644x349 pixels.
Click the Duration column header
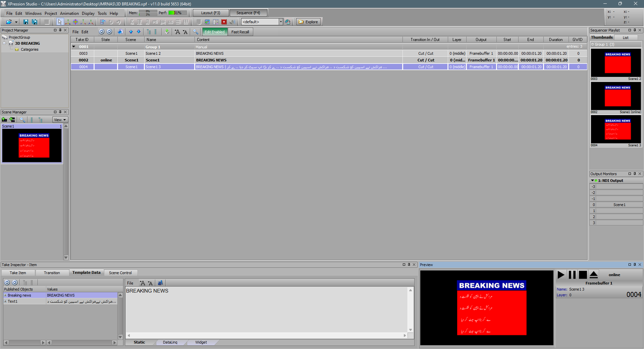[555, 40]
